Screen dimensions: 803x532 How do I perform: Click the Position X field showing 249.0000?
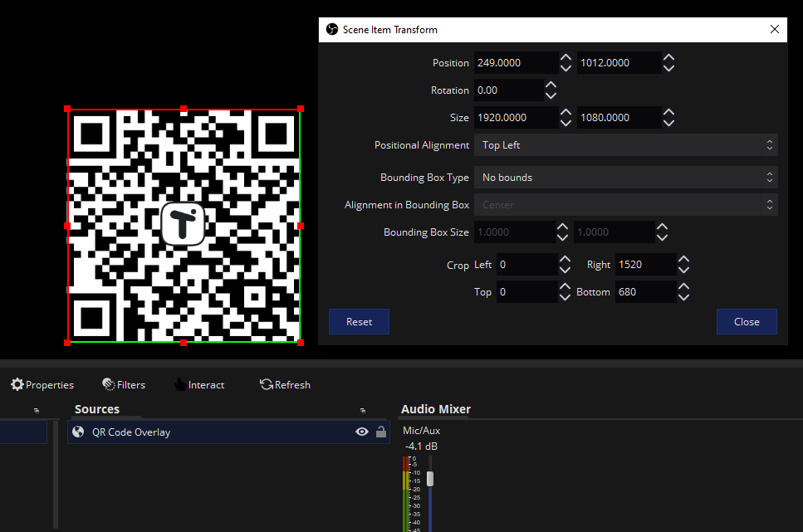pos(517,62)
